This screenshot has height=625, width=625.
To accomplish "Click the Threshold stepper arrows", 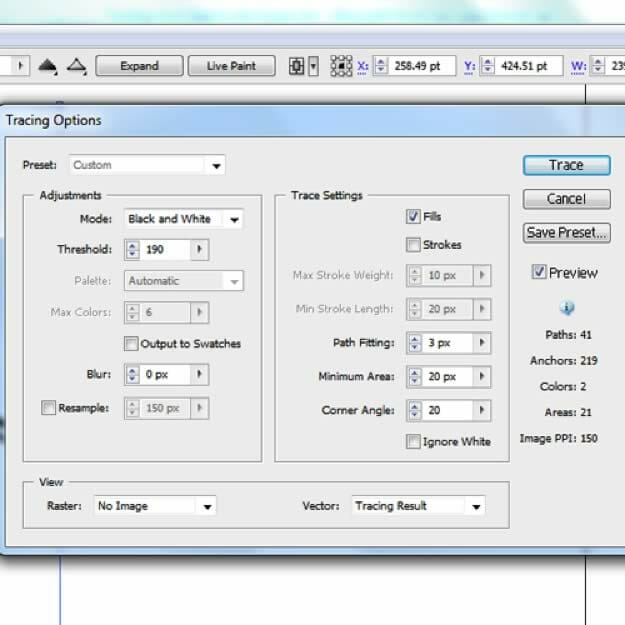I will [x=132, y=250].
